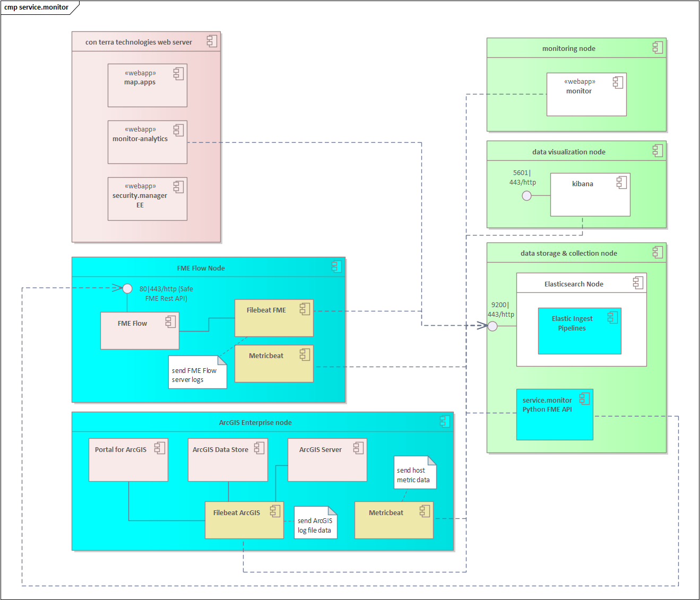700x600 pixels.
Task: Click the monitor webapp component icon
Action: point(617,83)
